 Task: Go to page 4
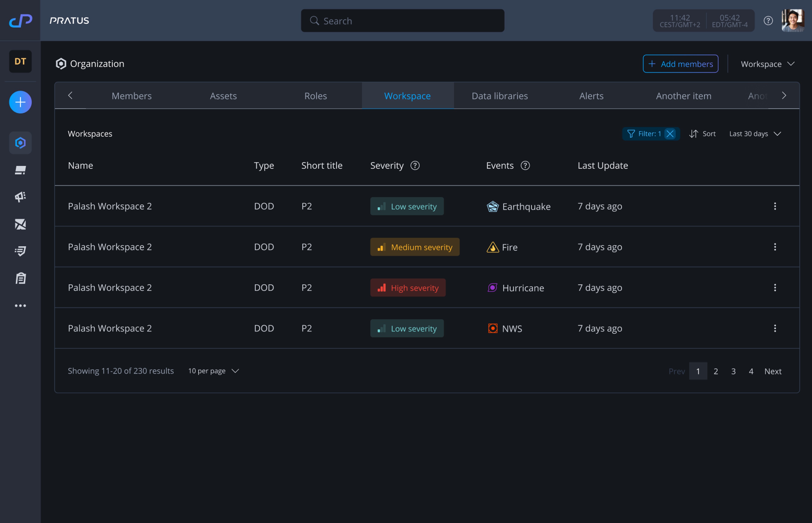pos(751,371)
